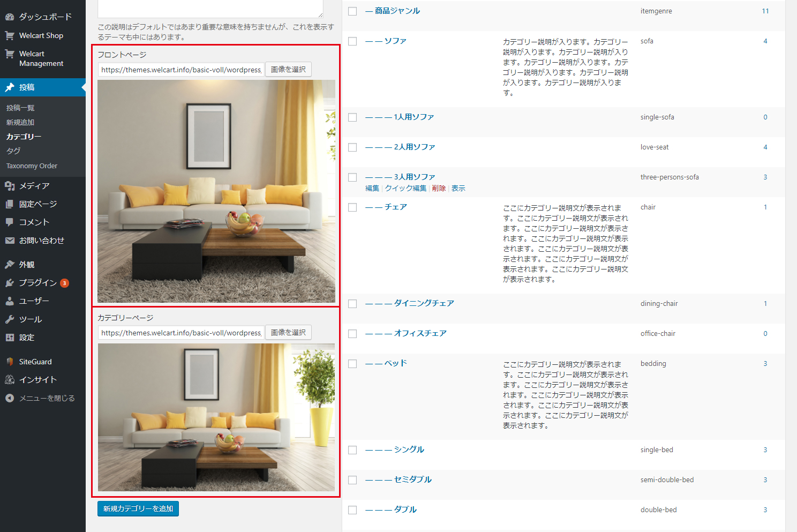Select カテゴリー in the sidebar submenu

tap(24, 137)
